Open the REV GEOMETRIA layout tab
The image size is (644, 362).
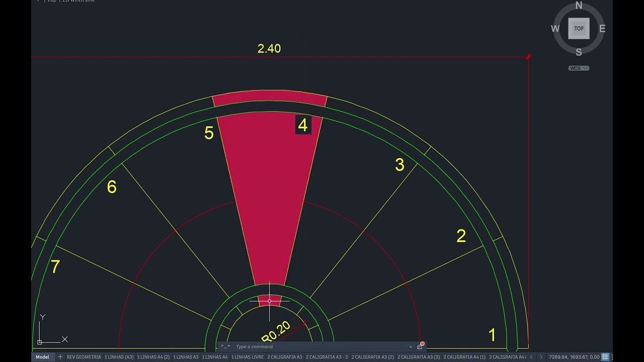click(84, 357)
